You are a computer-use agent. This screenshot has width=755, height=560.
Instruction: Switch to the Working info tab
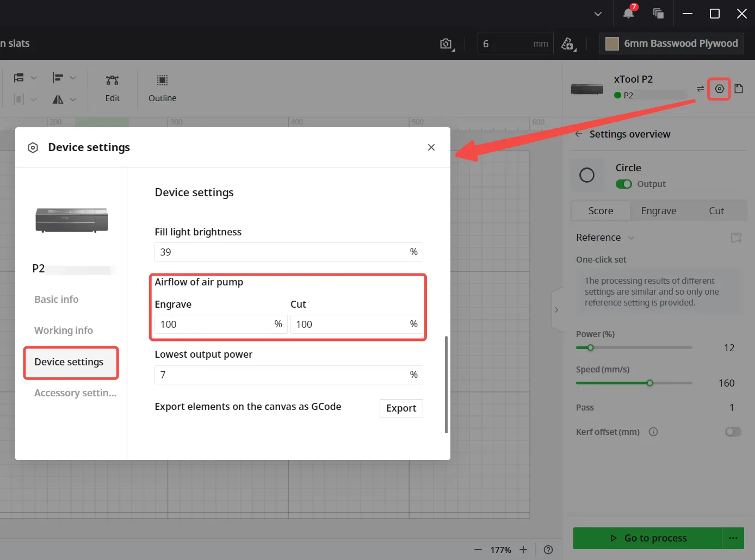click(x=64, y=331)
